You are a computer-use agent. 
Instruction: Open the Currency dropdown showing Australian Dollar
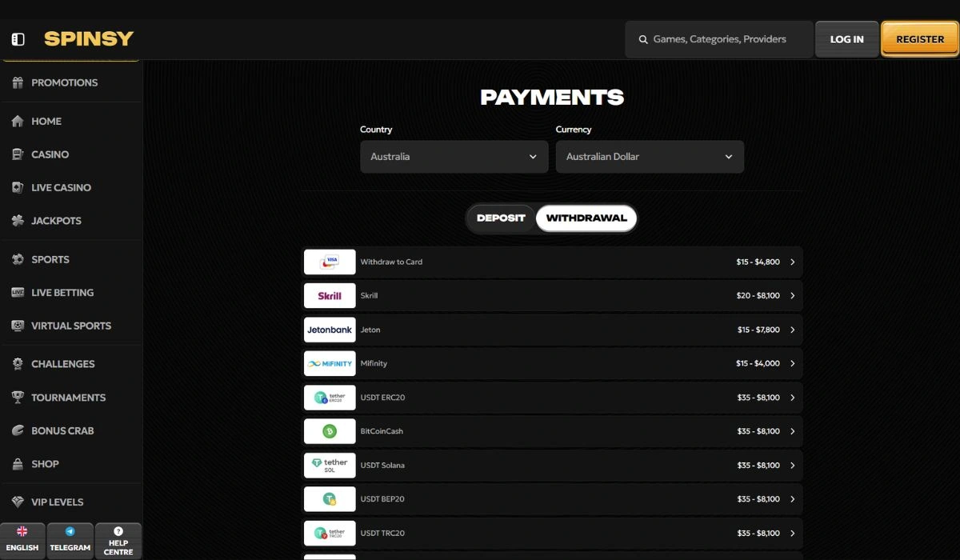[650, 157]
